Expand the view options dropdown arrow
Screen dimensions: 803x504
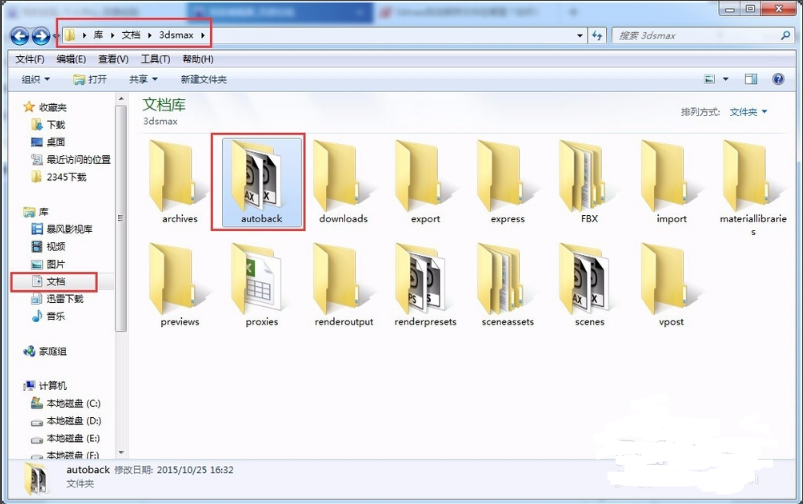(x=725, y=79)
